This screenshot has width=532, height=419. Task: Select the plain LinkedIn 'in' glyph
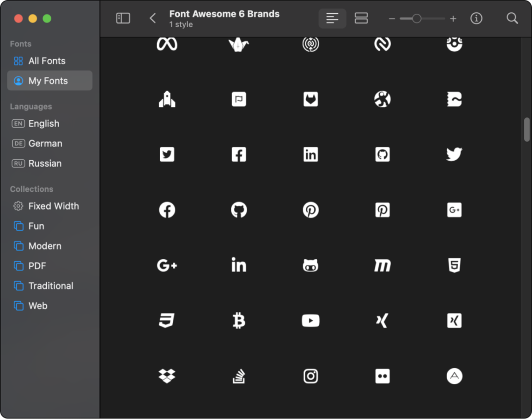point(239,265)
